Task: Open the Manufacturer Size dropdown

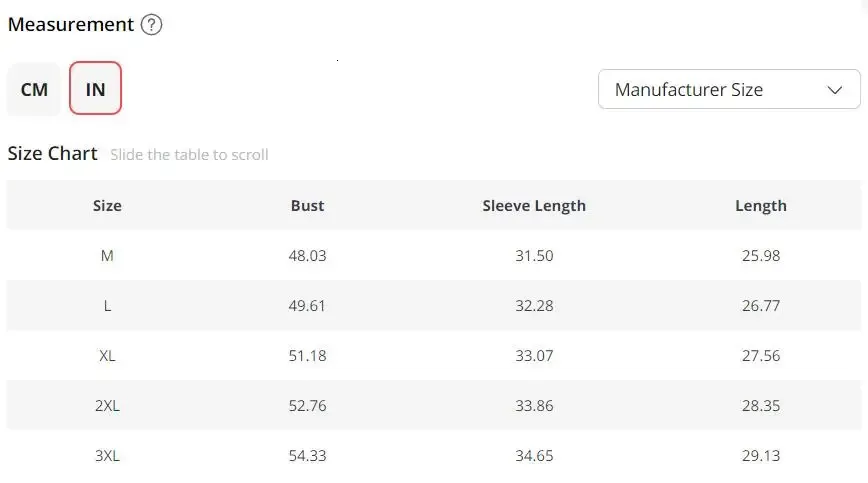Action: click(x=728, y=89)
